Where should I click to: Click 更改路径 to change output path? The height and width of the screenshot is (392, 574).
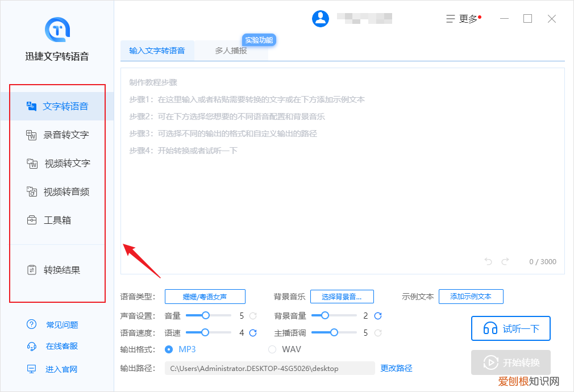pos(396,368)
